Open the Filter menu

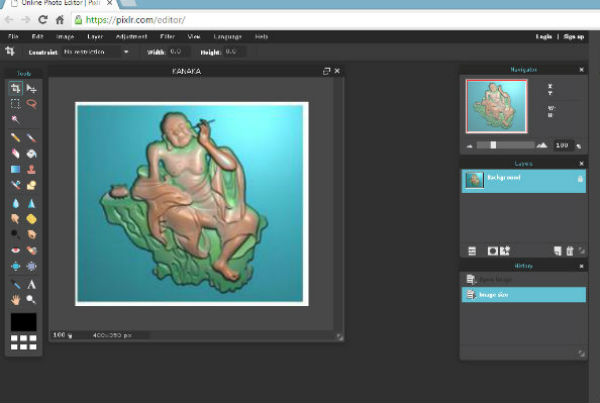coord(167,37)
